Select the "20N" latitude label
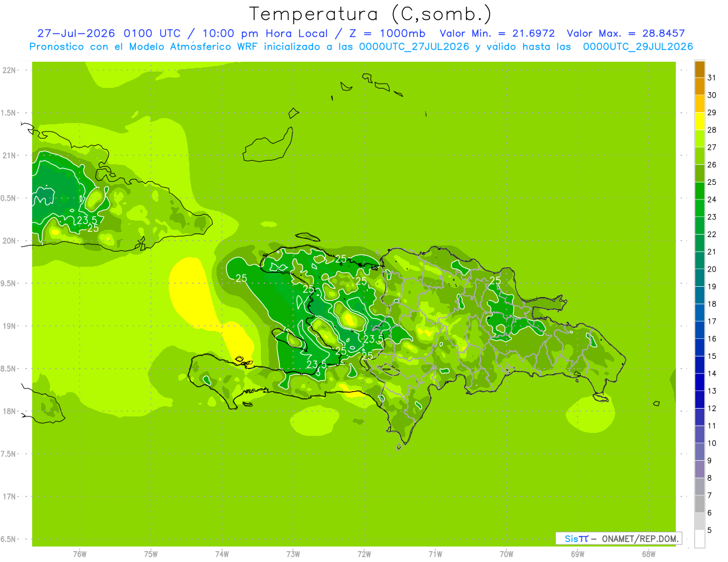728x562 pixels. (x=9, y=241)
